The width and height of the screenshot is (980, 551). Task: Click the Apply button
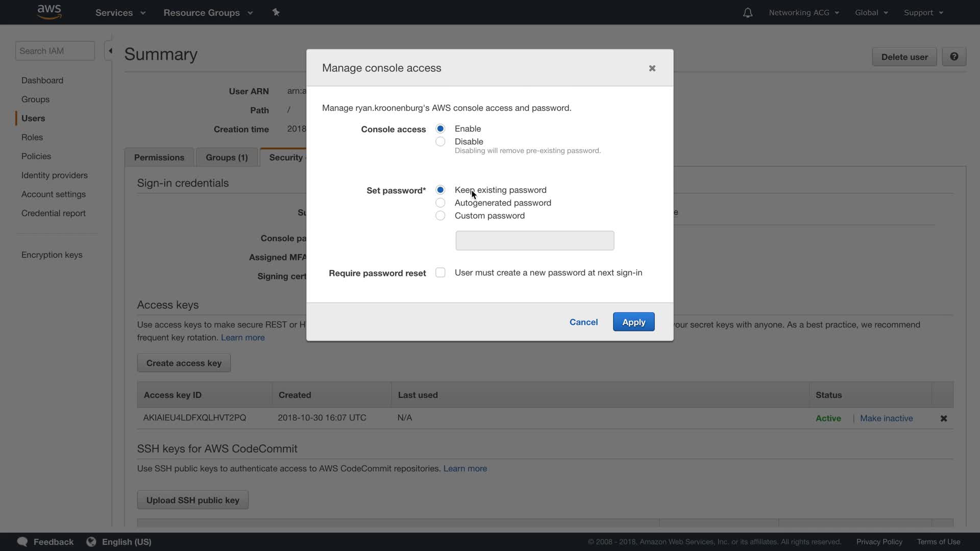(x=633, y=322)
